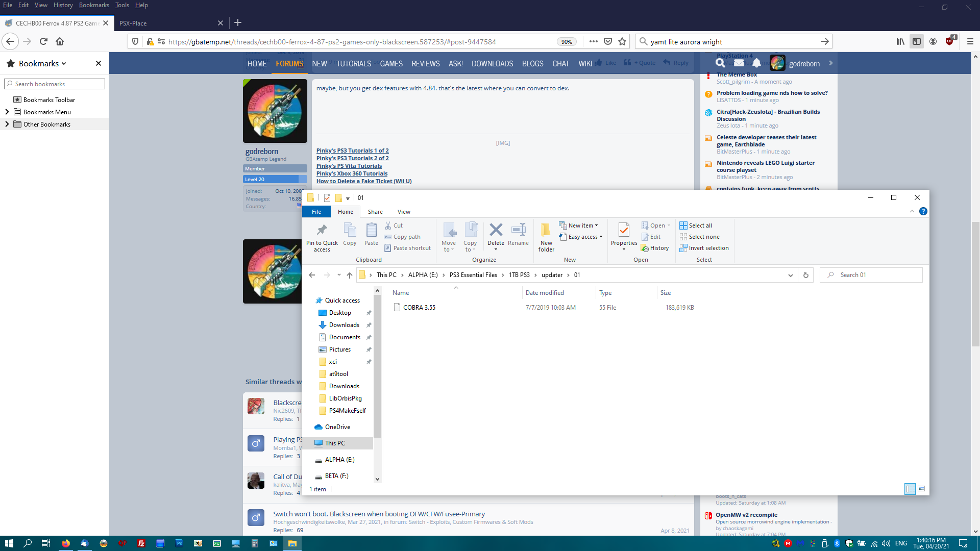The width and height of the screenshot is (980, 551).
Task: Bookmark this page with the star icon
Action: [x=622, y=41]
